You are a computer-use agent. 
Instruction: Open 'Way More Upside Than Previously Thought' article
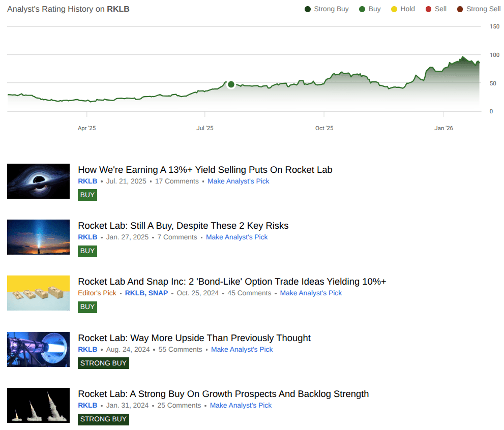pyautogui.click(x=194, y=338)
